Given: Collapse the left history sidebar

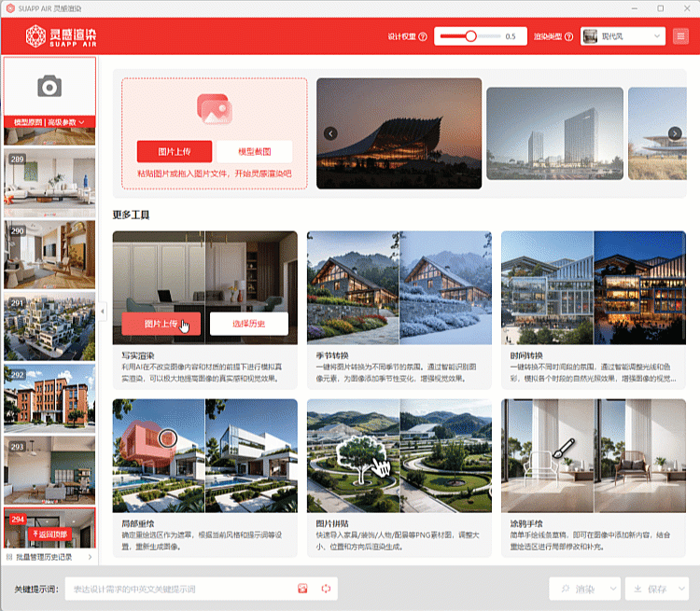Looking at the screenshot, I should click(x=103, y=311).
